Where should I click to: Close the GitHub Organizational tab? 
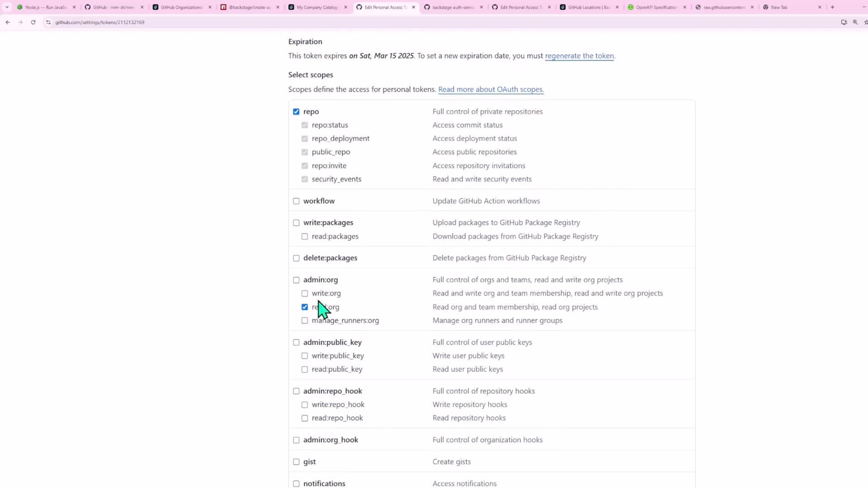(x=210, y=7)
